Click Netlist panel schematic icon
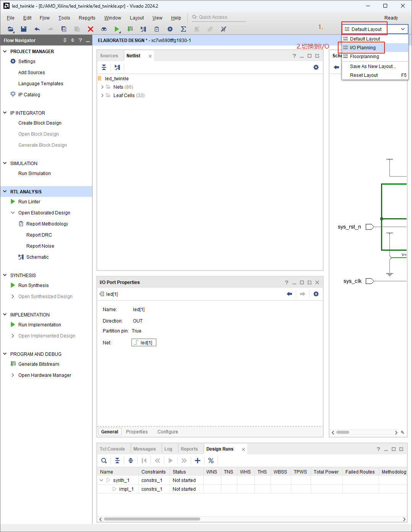412x532 pixels. pos(117,67)
